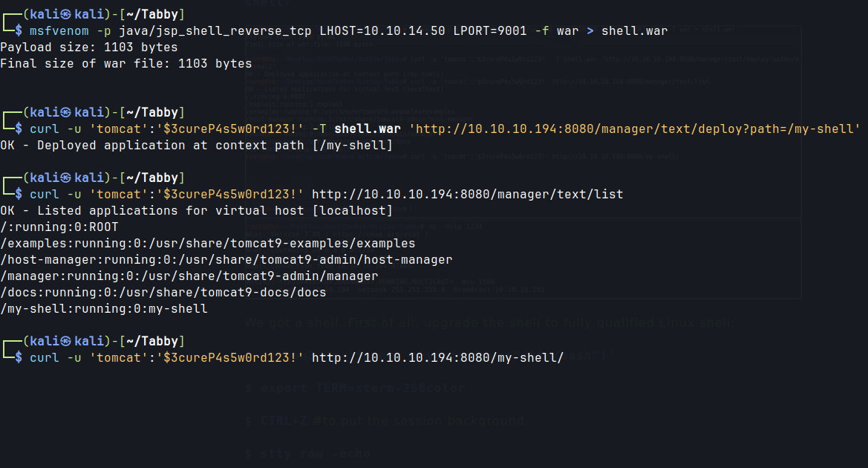Click the /host-manager:running line
This screenshot has height=468, width=868.
click(x=226, y=260)
